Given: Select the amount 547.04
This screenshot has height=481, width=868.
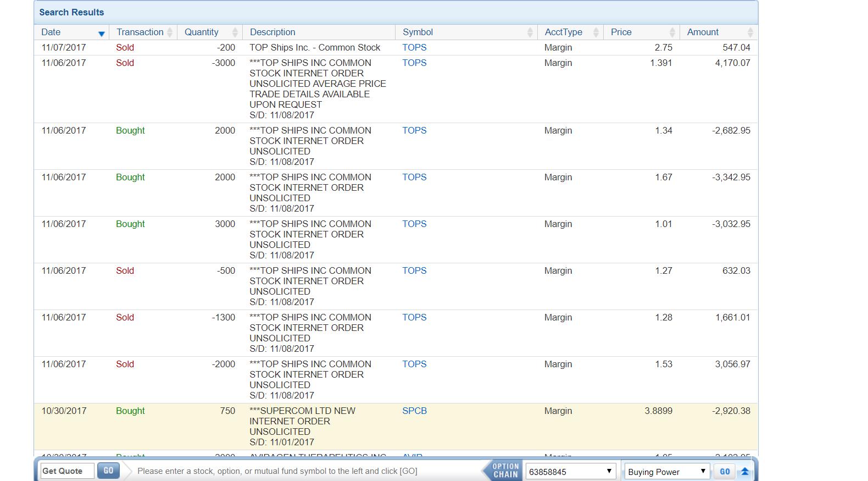Looking at the screenshot, I should pos(736,48).
